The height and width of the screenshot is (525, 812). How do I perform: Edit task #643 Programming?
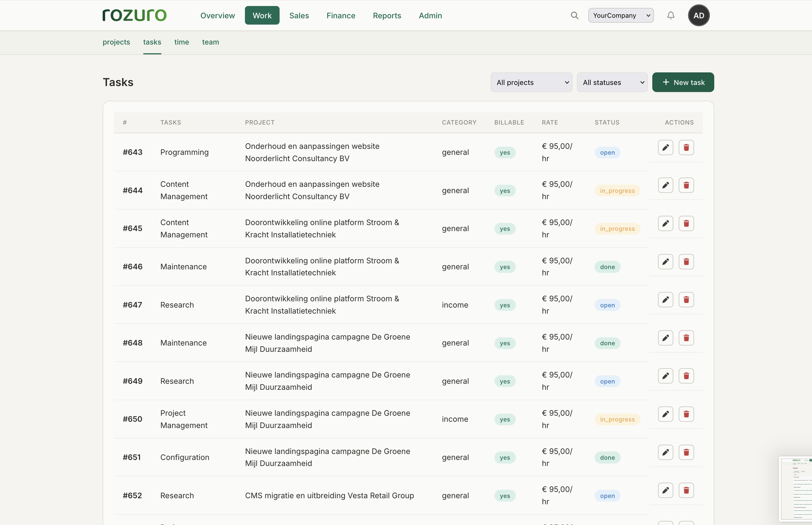tap(665, 148)
